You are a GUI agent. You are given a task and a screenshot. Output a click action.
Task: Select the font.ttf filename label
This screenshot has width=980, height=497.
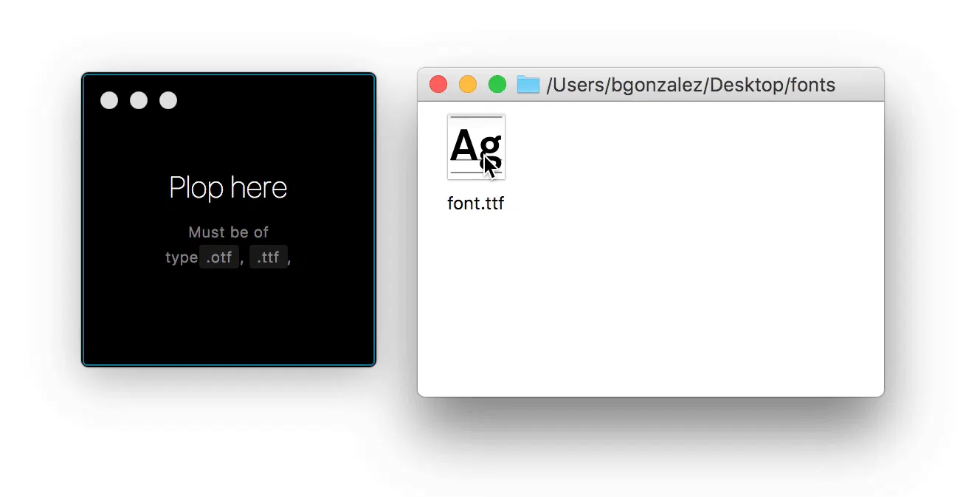tap(476, 204)
